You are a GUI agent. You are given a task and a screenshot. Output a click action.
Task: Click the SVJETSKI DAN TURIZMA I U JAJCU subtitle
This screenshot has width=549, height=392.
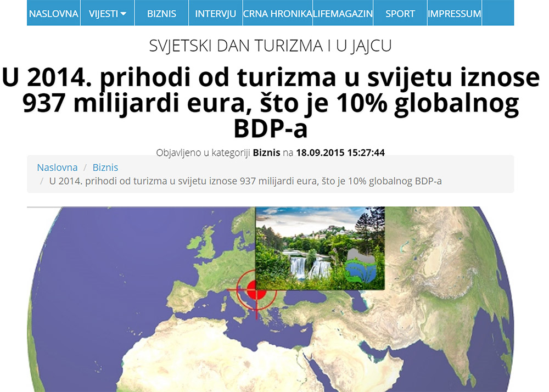pyautogui.click(x=270, y=46)
